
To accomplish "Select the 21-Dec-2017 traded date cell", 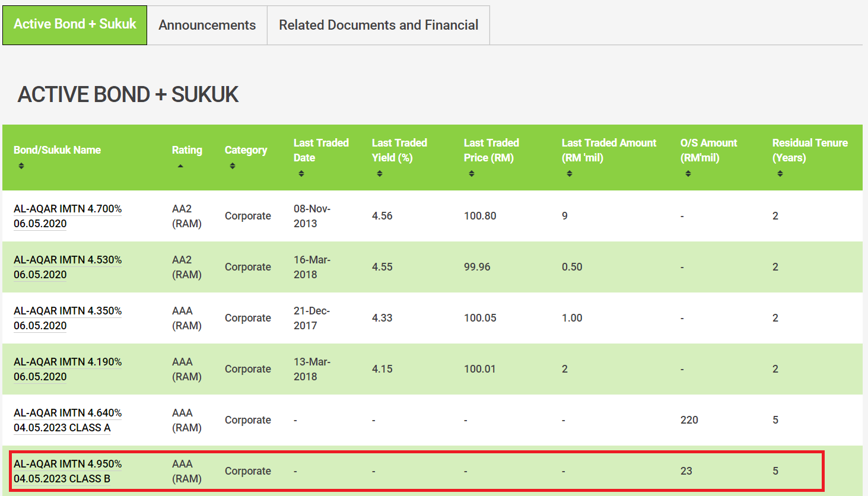I will tap(311, 318).
